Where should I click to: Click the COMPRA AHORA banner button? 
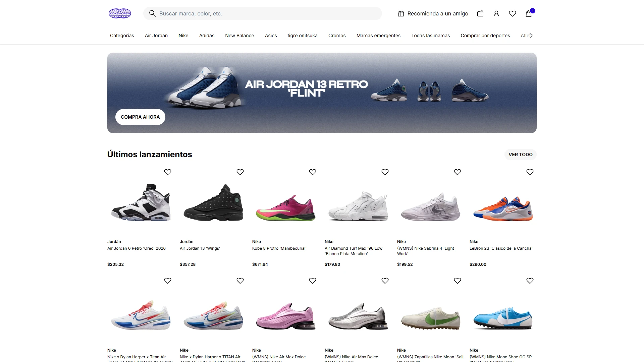140,117
